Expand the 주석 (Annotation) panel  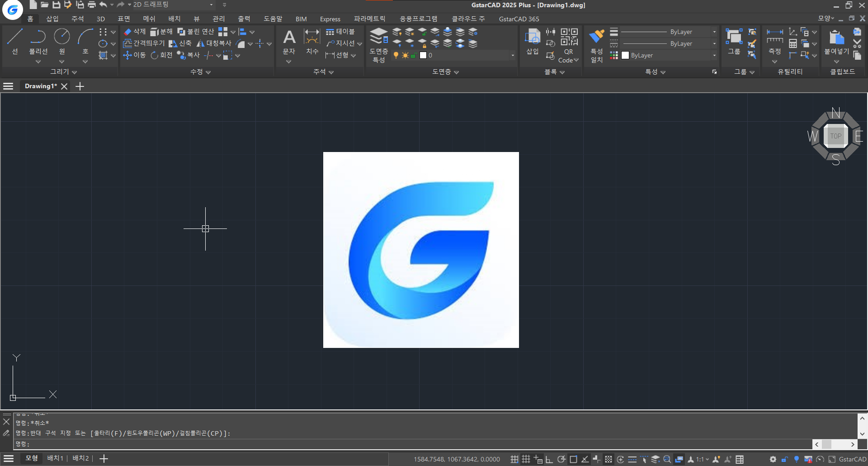click(323, 71)
